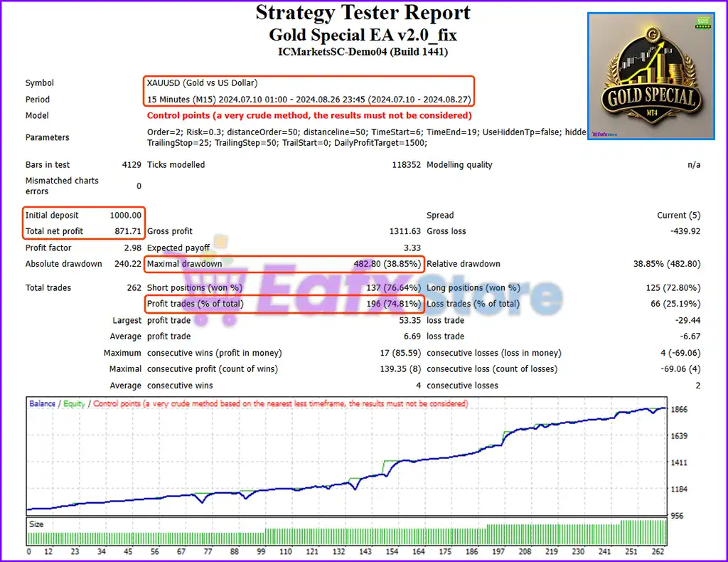Click the Gold Special MT4 logo thumbnail
This screenshot has width=728, height=562.
tap(651, 76)
